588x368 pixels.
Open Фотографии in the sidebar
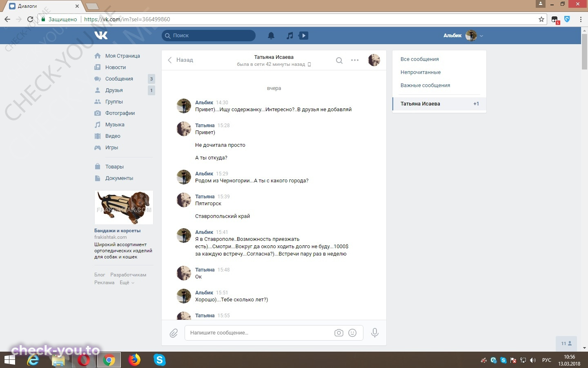click(120, 113)
